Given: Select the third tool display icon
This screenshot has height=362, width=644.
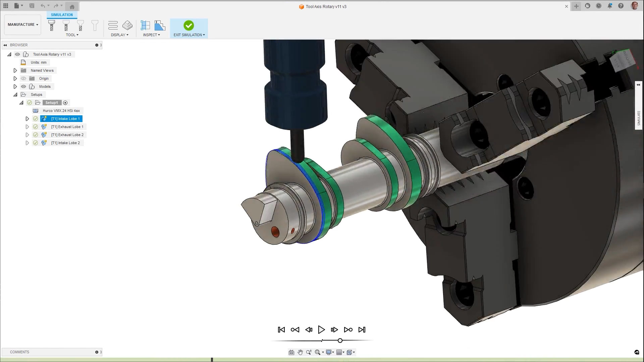Looking at the screenshot, I should [x=80, y=25].
